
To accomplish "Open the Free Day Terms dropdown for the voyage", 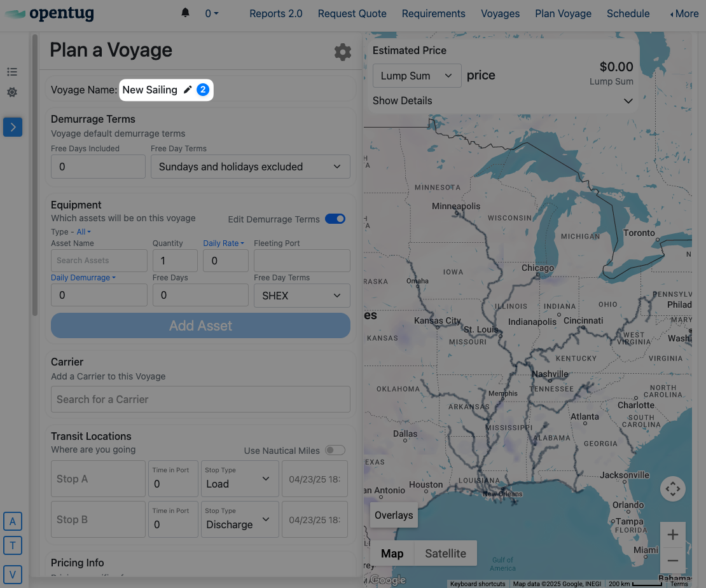I will [x=250, y=167].
